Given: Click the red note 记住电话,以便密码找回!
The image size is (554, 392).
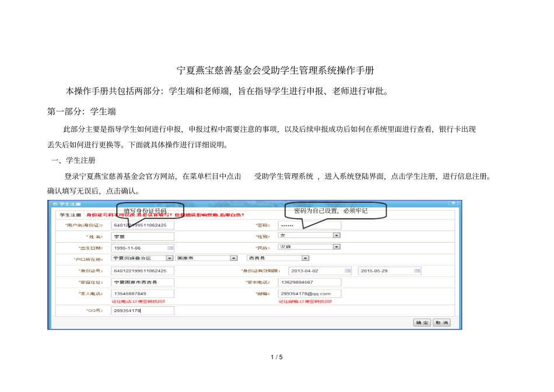Looking at the screenshot, I should pyautogui.click(x=138, y=302).
